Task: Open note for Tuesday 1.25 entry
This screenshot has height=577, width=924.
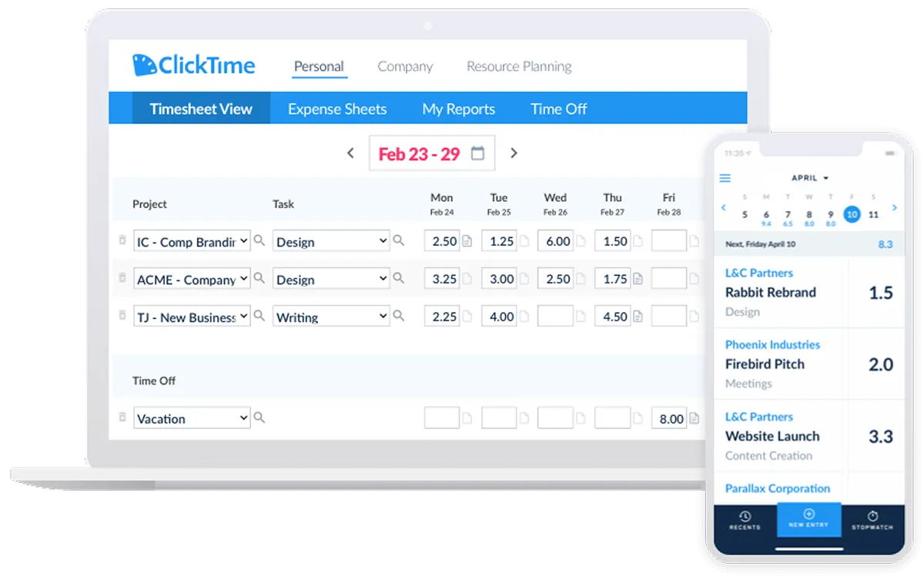Action: pyautogui.click(x=524, y=241)
